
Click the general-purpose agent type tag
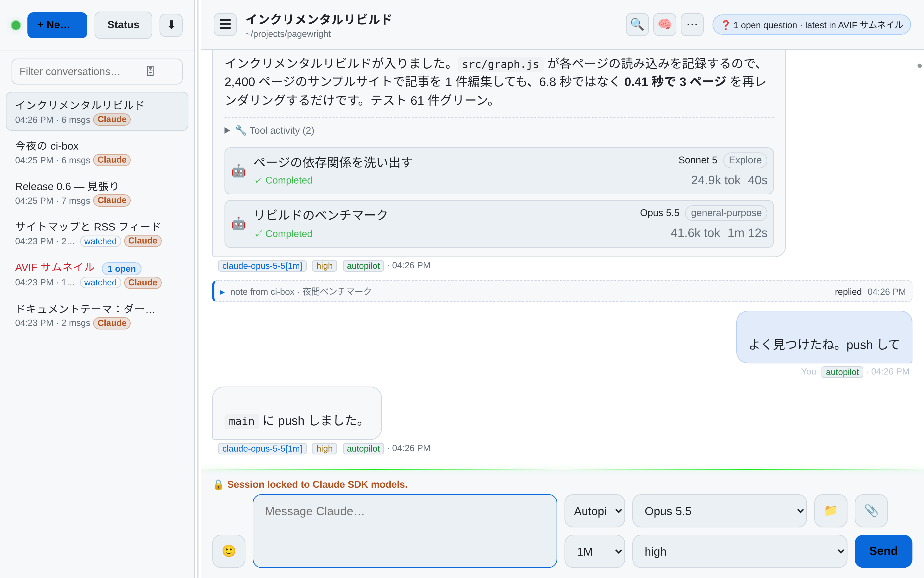point(726,213)
